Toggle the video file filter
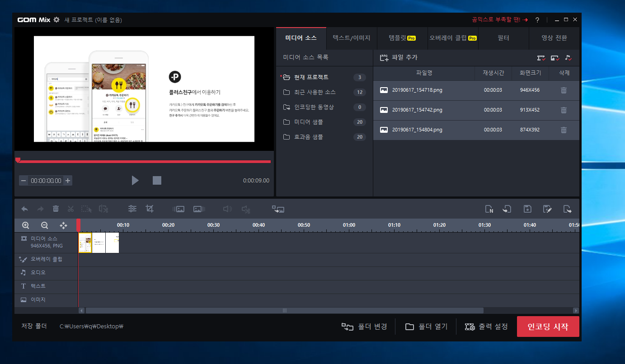The height and width of the screenshot is (364, 625). click(541, 58)
